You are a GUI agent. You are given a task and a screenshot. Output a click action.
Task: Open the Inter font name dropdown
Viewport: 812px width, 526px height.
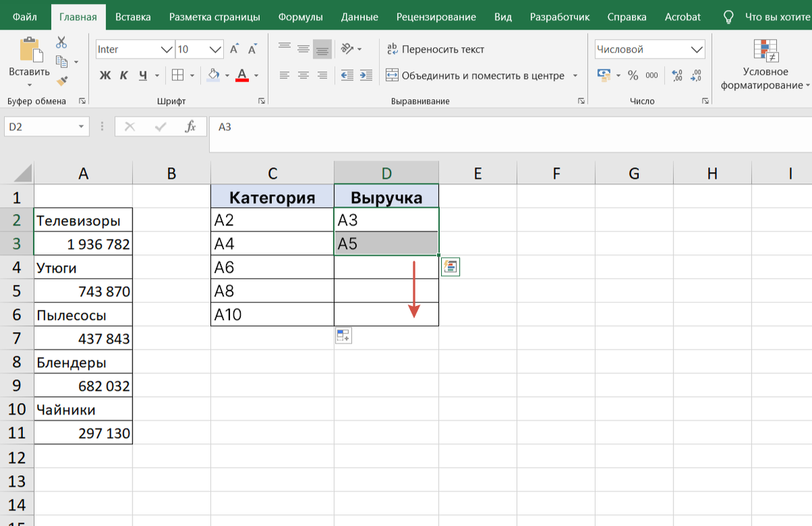point(166,49)
